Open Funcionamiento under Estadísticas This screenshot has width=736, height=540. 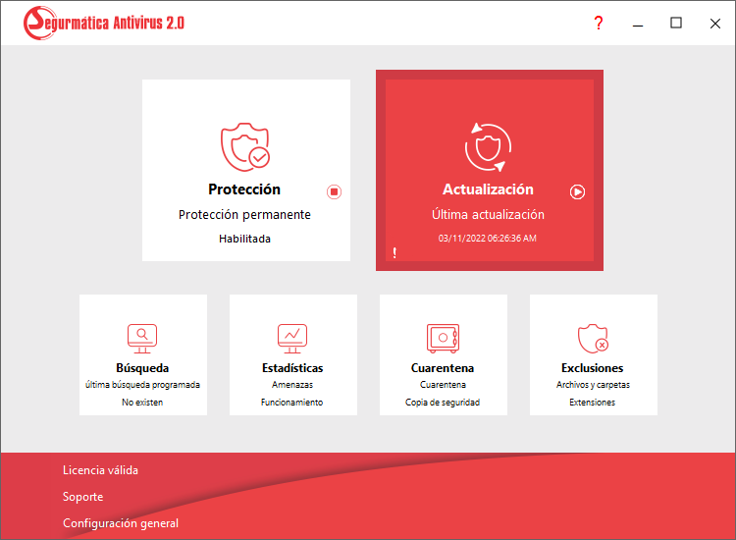(x=292, y=402)
